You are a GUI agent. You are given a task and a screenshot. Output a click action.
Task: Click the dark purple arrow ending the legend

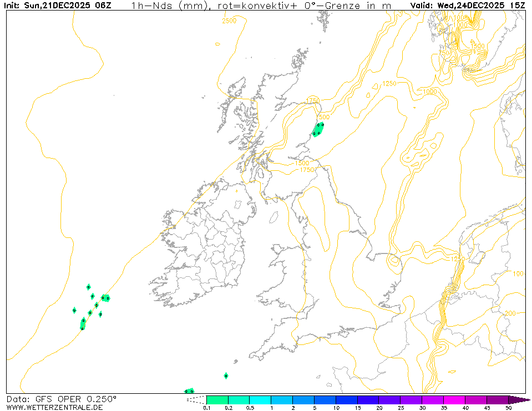coord(519,400)
